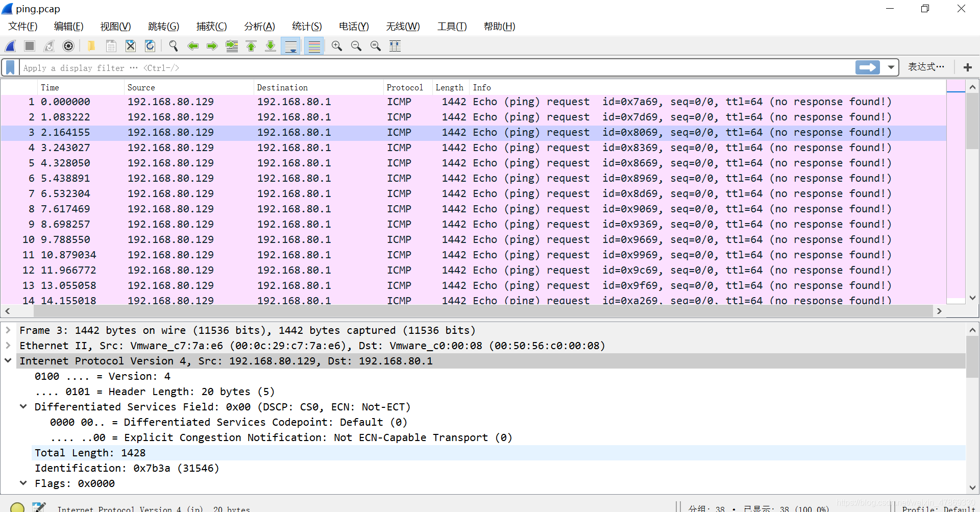Screen dimensions: 980x512
Task: Select packet 1 at time 0.000000
Action: (473, 102)
